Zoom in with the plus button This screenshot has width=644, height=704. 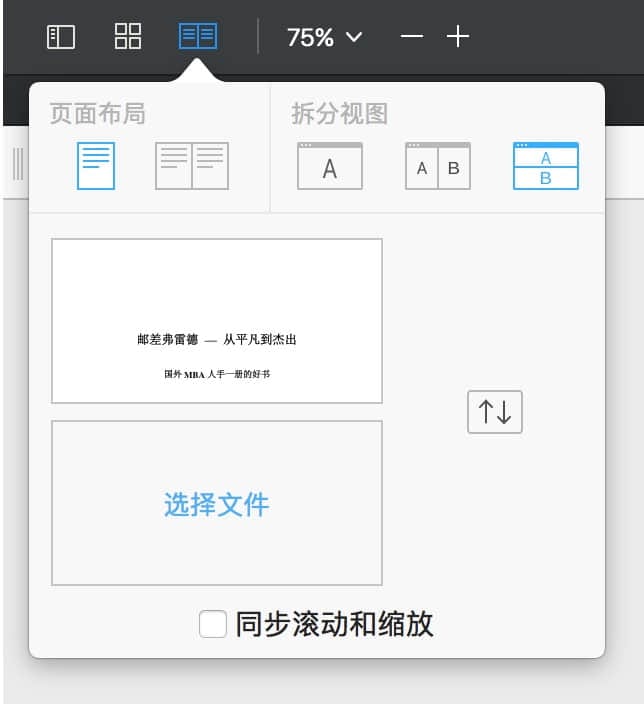[x=458, y=37]
